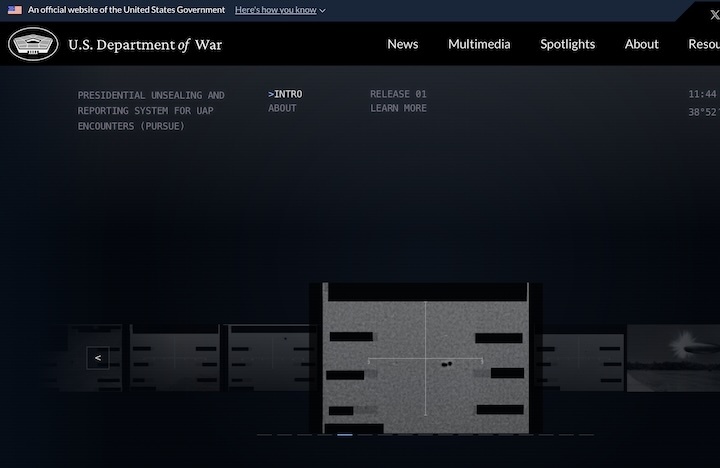Open the Multimedia menu

click(x=479, y=44)
